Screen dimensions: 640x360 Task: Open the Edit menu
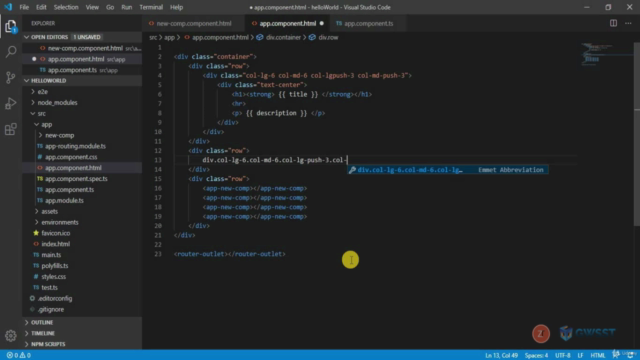[41, 7]
